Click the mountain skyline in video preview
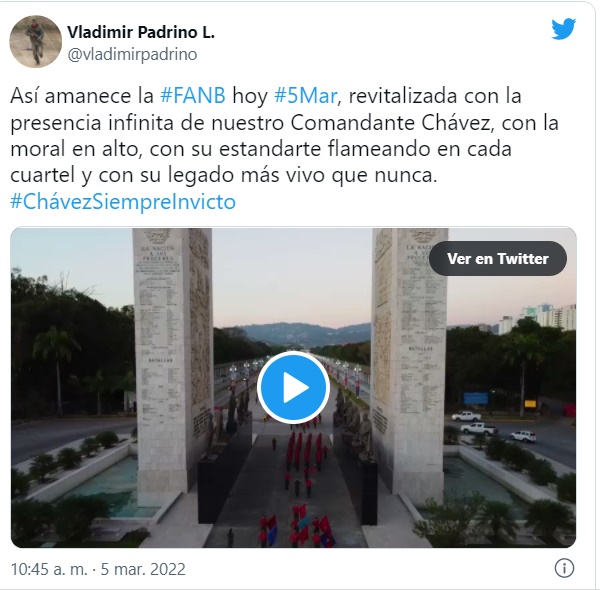600x590 pixels. (302, 334)
